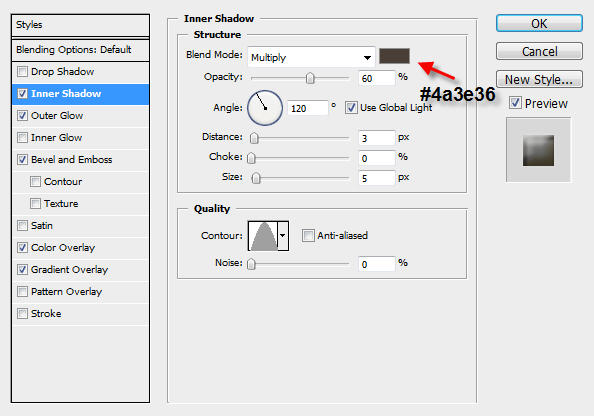
Task: Click the Choke slider handle
Action: (252, 158)
